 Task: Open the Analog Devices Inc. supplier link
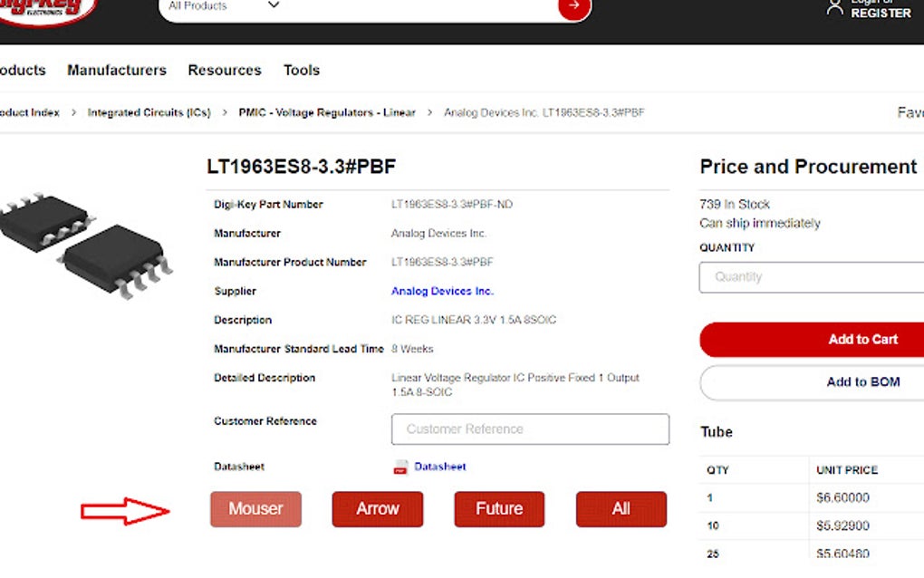[444, 291]
